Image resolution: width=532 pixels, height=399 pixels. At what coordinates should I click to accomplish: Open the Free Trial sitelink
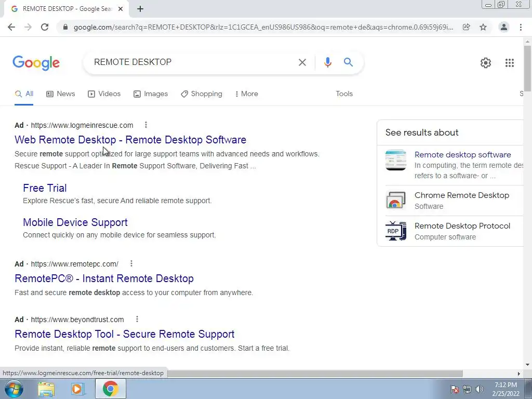tap(45, 188)
